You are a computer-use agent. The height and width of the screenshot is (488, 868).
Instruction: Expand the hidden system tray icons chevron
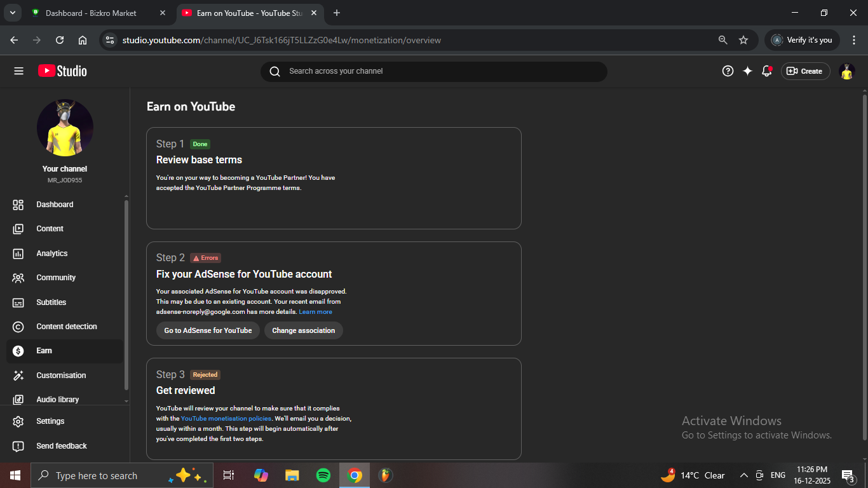coord(743,475)
